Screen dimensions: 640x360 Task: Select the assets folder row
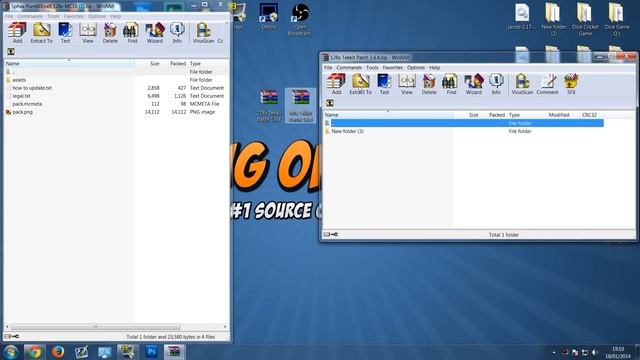point(116,80)
